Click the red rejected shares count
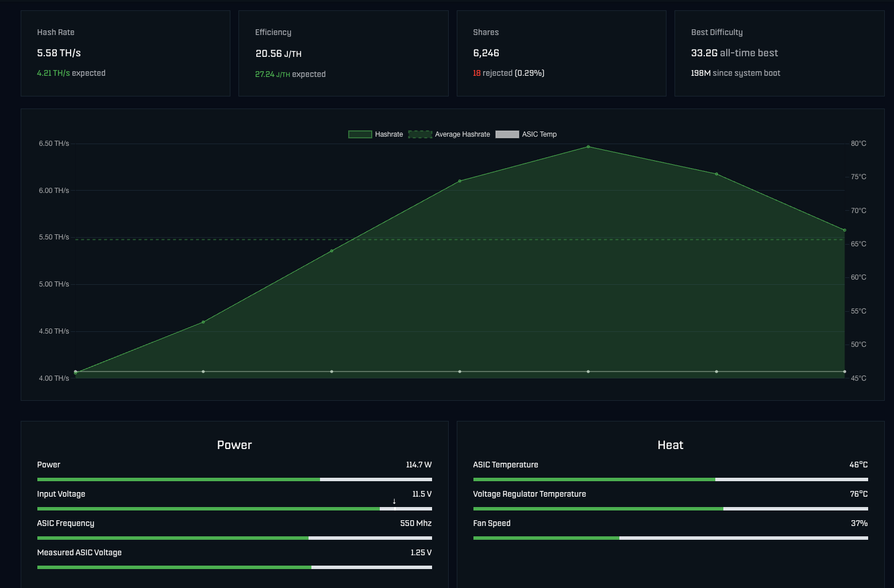This screenshot has height=588, width=894. tap(477, 73)
